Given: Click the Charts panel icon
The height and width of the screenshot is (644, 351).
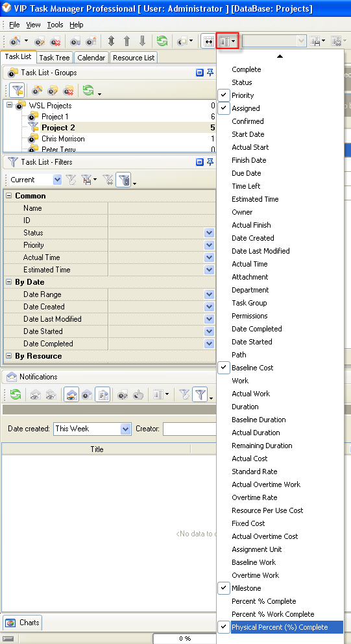Looking at the screenshot, I should pyautogui.click(x=10, y=623).
